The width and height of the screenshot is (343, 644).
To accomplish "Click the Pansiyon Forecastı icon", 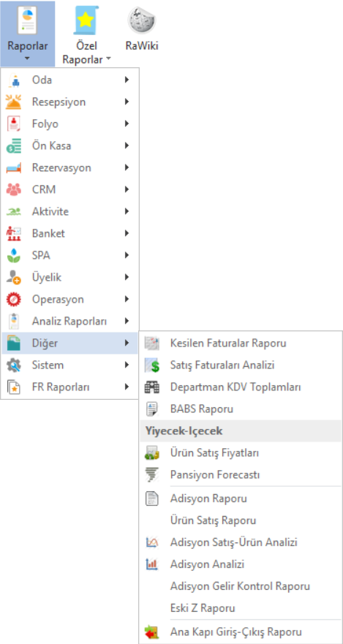I will coord(152,475).
